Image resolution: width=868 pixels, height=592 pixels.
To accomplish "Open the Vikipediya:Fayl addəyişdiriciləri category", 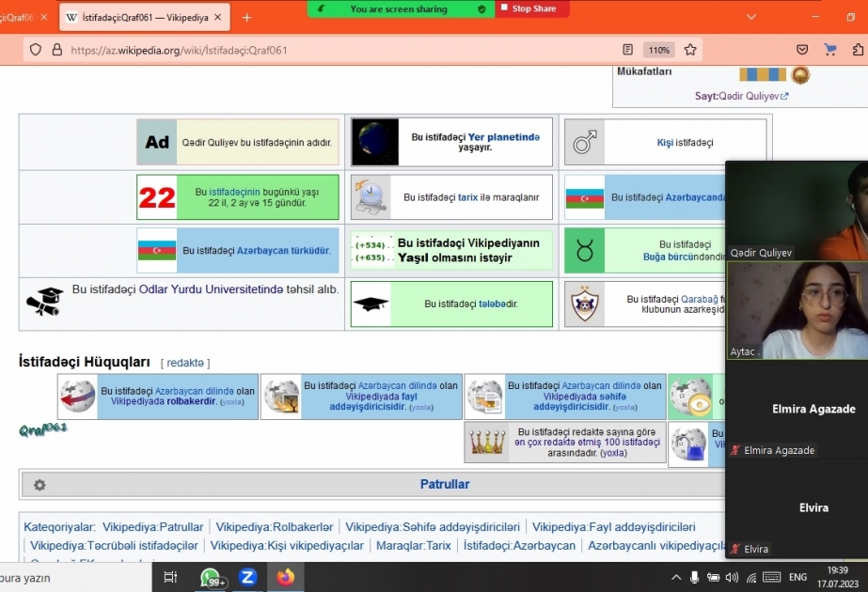I will coord(613,527).
